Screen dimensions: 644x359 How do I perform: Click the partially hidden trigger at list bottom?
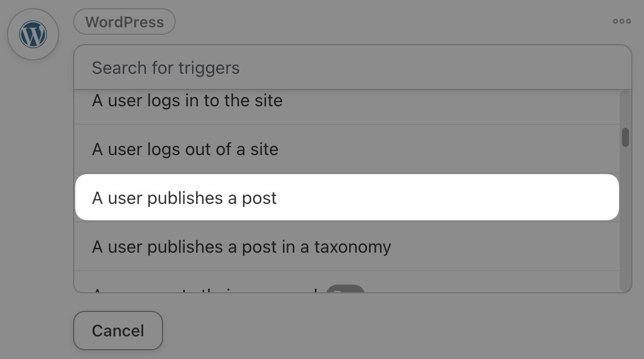347,282
